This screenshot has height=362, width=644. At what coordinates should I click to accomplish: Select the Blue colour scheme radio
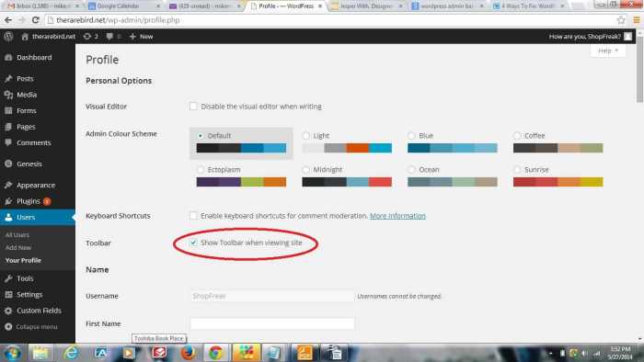(411, 136)
